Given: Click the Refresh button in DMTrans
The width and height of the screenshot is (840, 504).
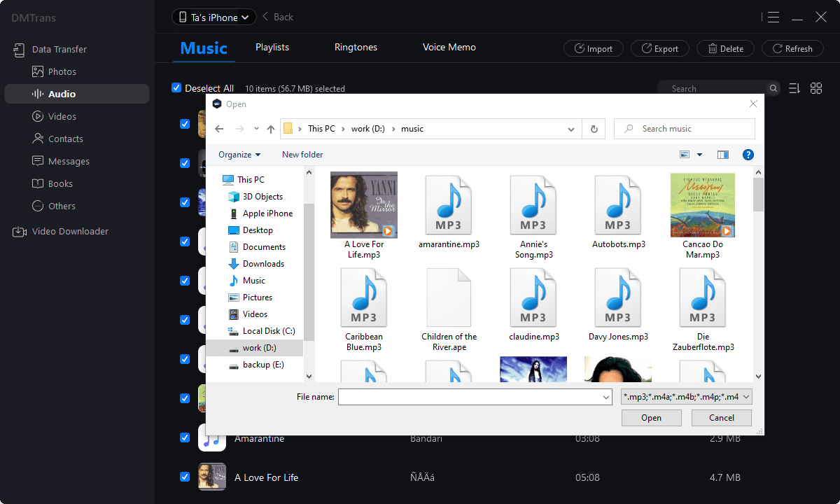Looking at the screenshot, I should 792,48.
